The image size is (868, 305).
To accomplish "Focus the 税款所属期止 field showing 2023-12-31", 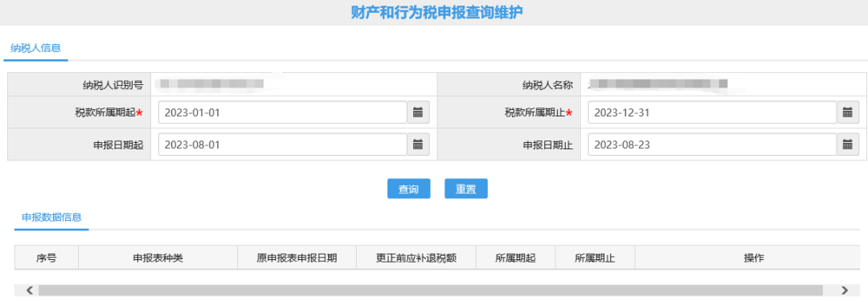I will tap(712, 112).
